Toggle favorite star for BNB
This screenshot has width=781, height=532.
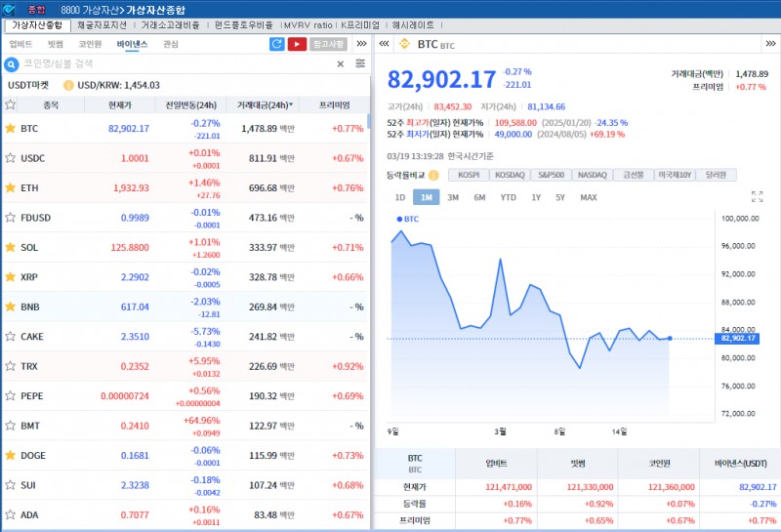coord(10,307)
